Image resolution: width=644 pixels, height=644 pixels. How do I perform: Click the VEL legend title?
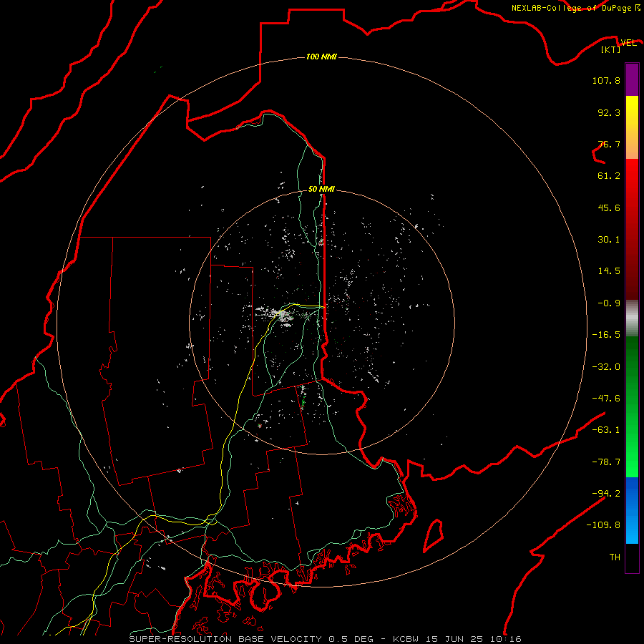[x=628, y=43]
